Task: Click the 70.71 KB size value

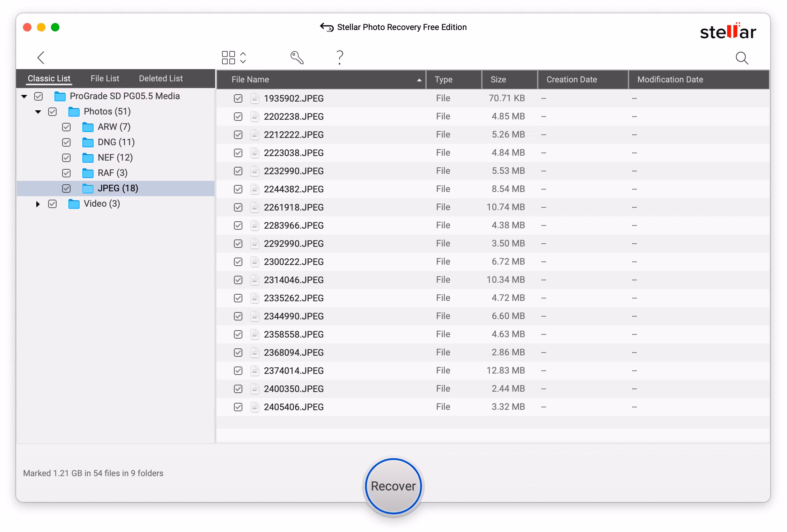Action: click(x=507, y=98)
